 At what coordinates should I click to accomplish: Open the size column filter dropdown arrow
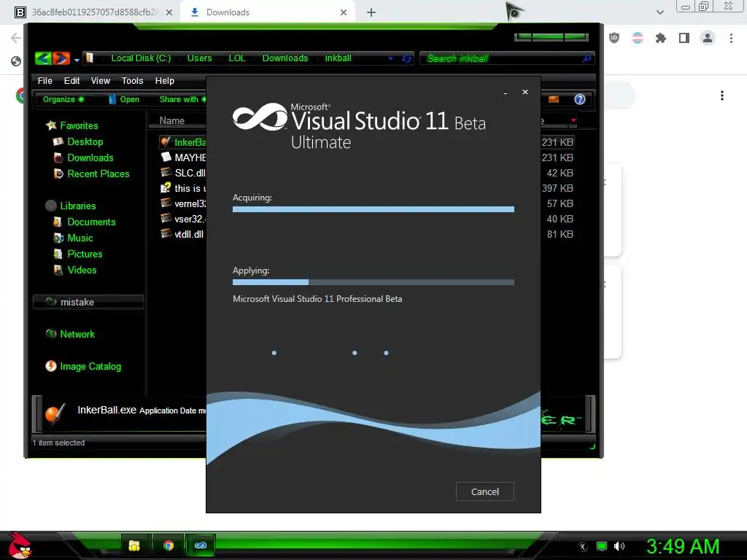coord(573,120)
